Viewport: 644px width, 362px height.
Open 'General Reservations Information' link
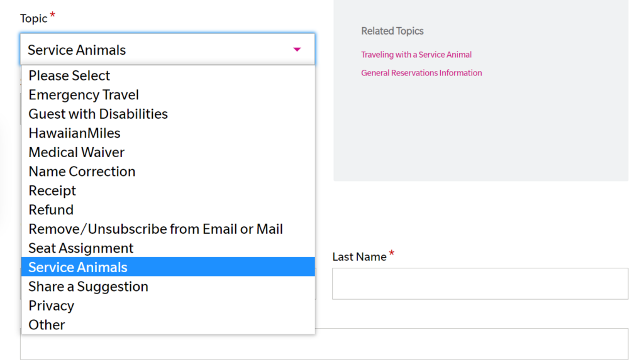click(421, 73)
